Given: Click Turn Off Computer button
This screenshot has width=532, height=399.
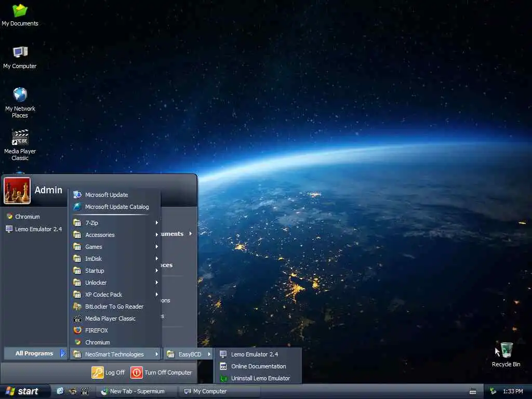Looking at the screenshot, I should 162,373.
